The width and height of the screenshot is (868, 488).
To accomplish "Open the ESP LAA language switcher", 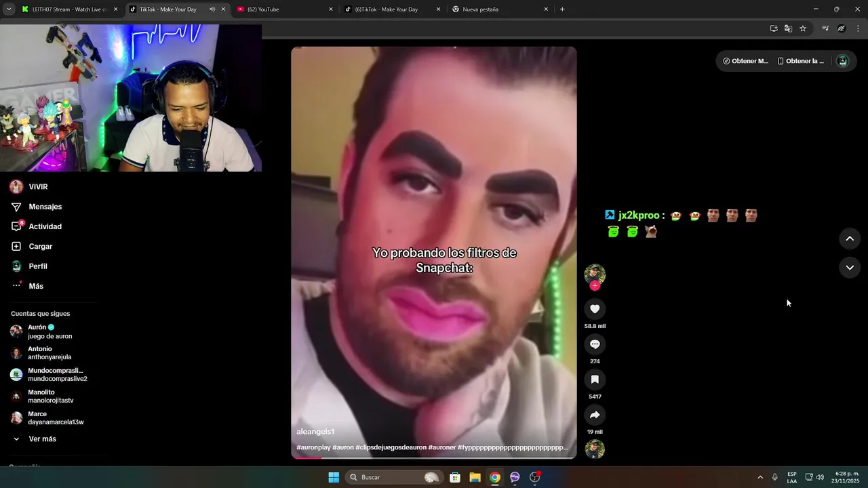I will [792, 477].
